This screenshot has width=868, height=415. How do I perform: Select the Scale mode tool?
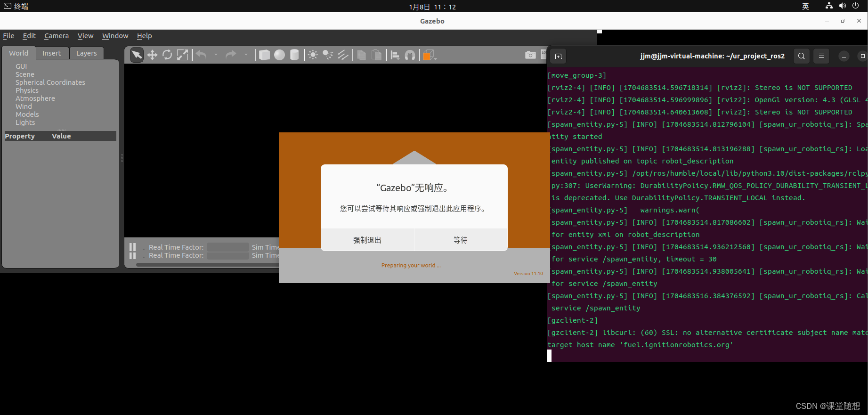(182, 55)
